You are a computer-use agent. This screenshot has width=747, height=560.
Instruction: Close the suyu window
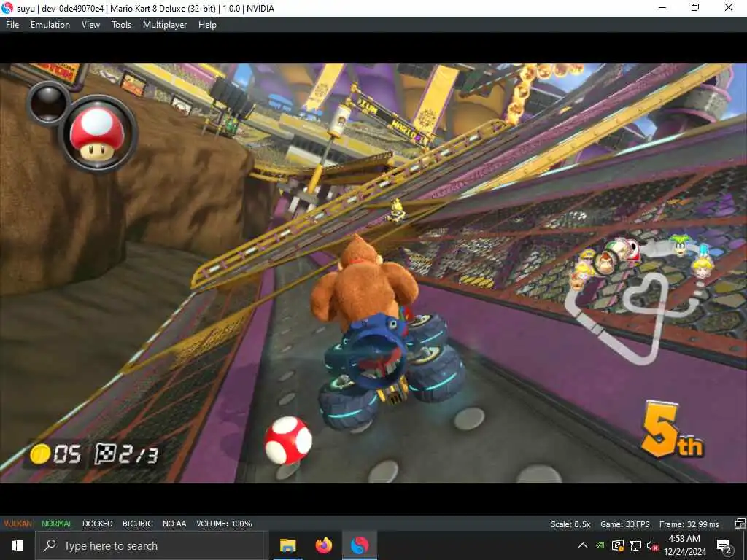click(x=729, y=8)
